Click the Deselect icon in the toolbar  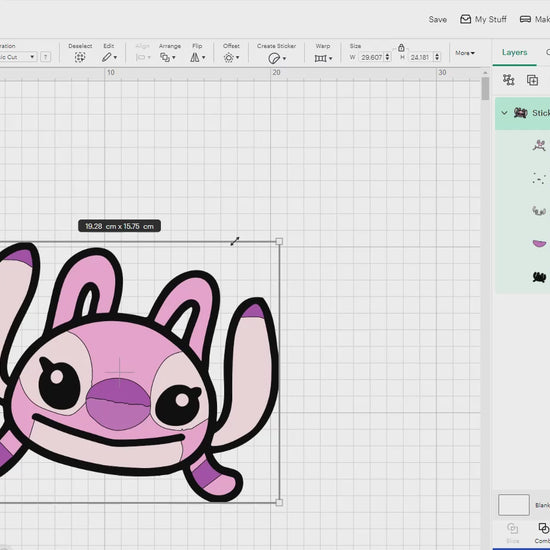pyautogui.click(x=80, y=57)
